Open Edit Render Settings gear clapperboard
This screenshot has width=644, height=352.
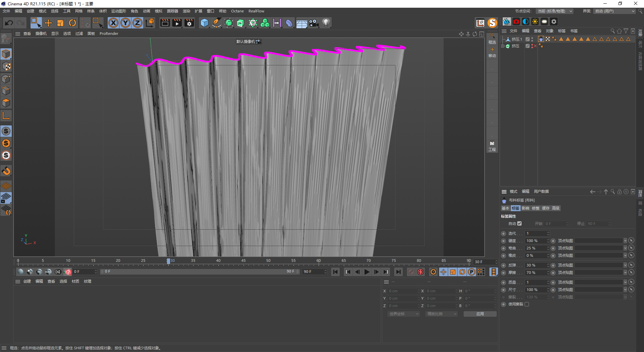189,23
